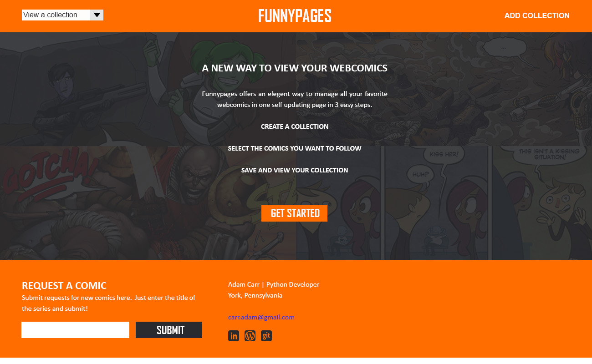
Task: Select SELECT THE COMICS YOU WANT TO FOLLOW
Action: 295,148
